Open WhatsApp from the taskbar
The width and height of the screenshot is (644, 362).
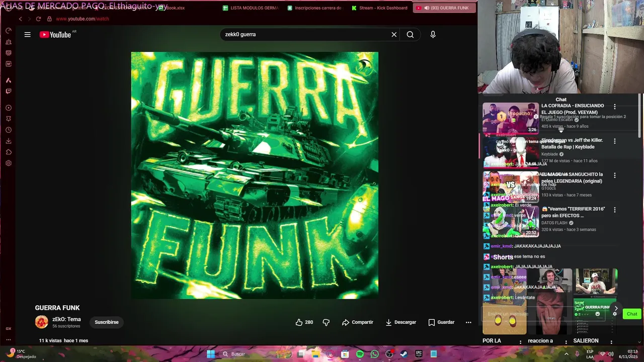[x=374, y=354]
